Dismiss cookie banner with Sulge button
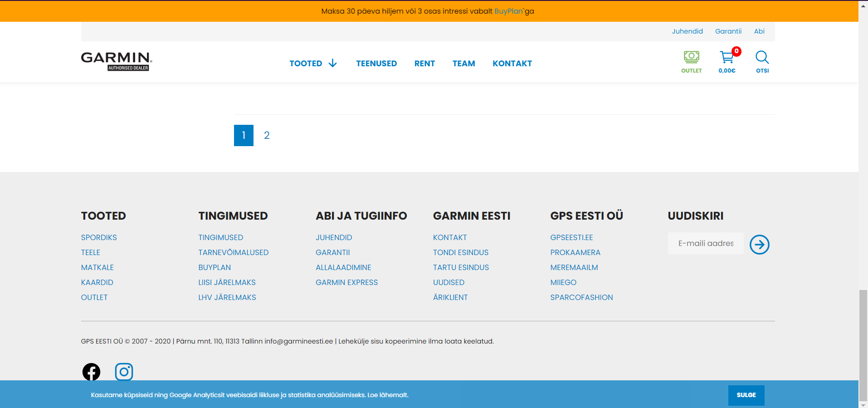Screen dimensions: 868x408 (x=746, y=395)
